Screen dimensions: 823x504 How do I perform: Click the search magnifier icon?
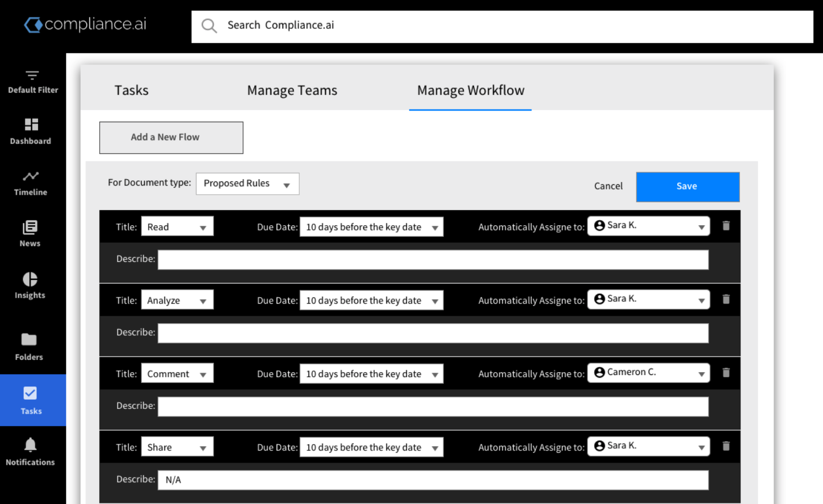pos(209,26)
